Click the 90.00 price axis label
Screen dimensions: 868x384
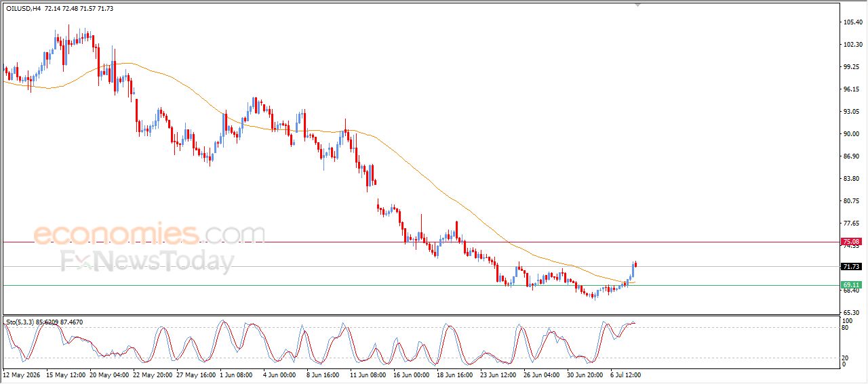pyautogui.click(x=851, y=134)
